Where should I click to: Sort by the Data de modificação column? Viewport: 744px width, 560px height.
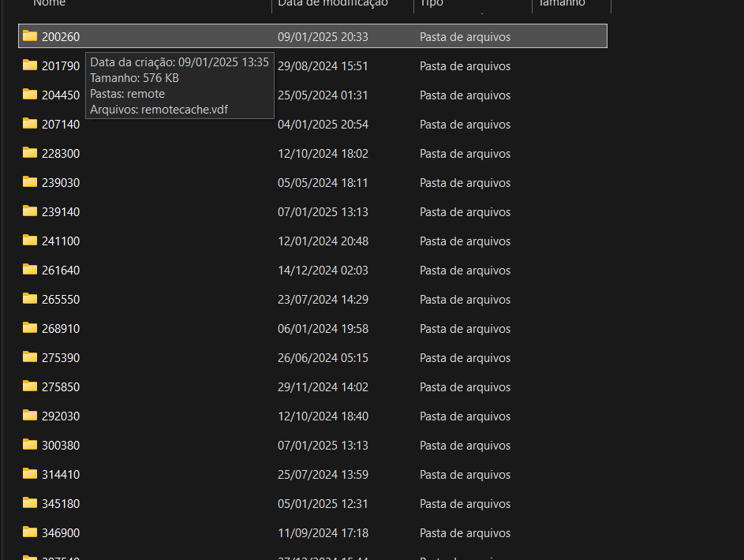tap(333, 4)
